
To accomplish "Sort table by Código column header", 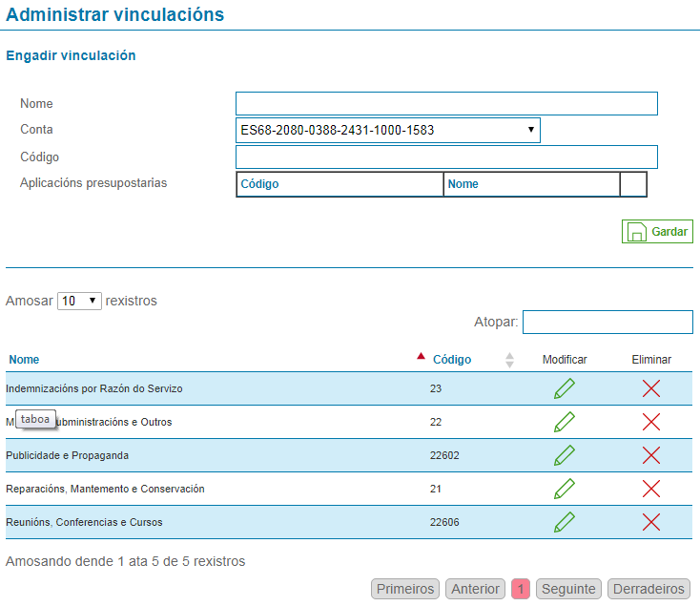I will pyautogui.click(x=452, y=360).
